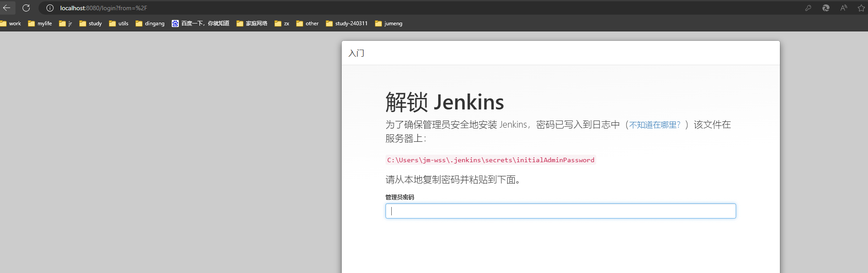Add this page to favorites with star
The height and width of the screenshot is (273, 868).
tap(861, 8)
